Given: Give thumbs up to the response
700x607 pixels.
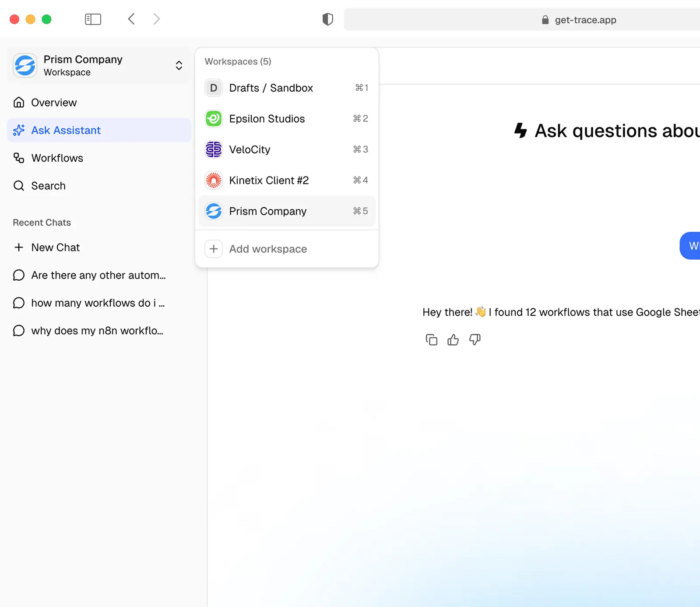Looking at the screenshot, I should pyautogui.click(x=453, y=340).
